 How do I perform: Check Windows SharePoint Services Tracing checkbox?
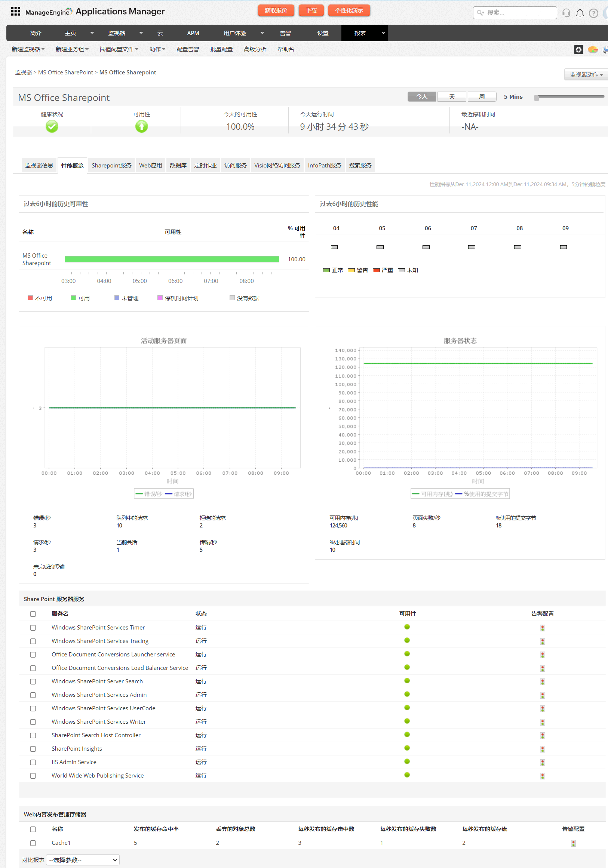(x=33, y=641)
